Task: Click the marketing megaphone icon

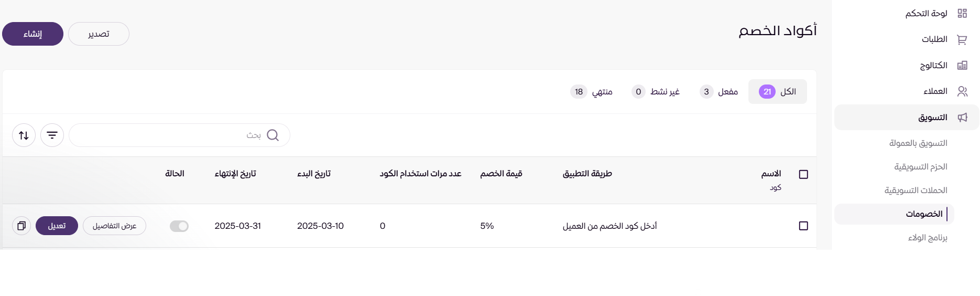Action: tap(962, 118)
